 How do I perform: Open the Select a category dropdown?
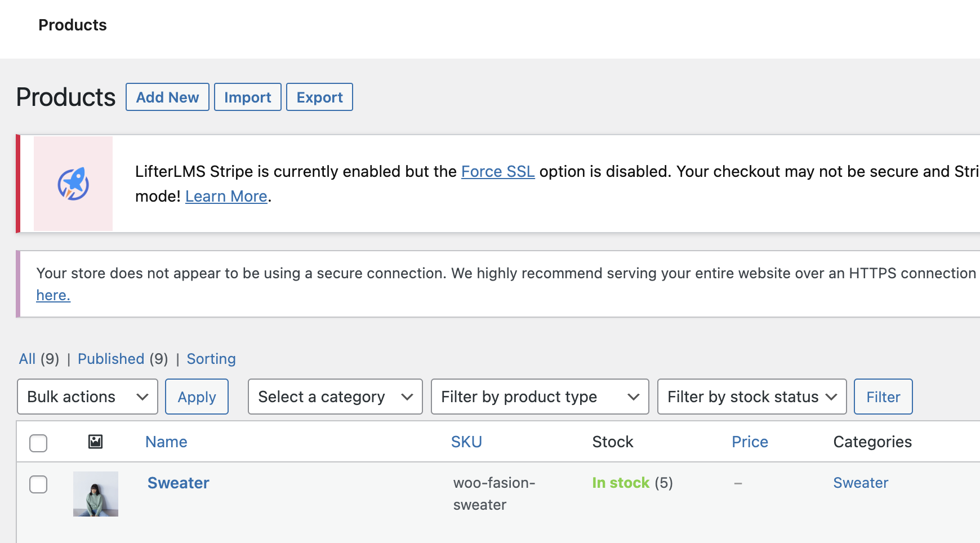point(335,397)
